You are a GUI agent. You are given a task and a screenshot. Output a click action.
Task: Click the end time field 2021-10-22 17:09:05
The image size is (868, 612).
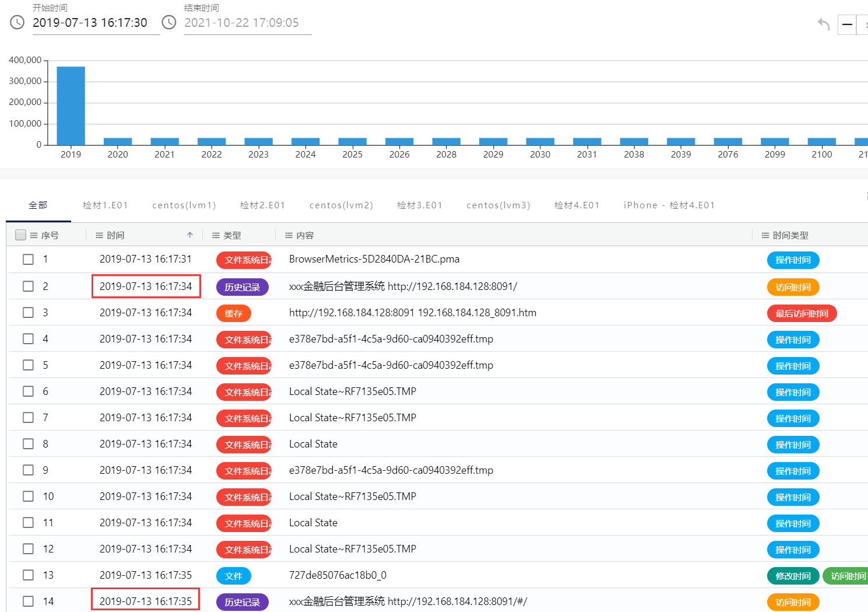(248, 23)
